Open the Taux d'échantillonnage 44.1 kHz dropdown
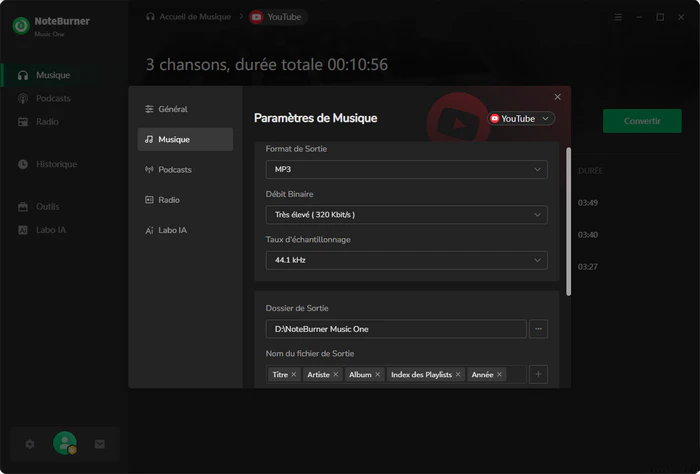 click(x=406, y=260)
